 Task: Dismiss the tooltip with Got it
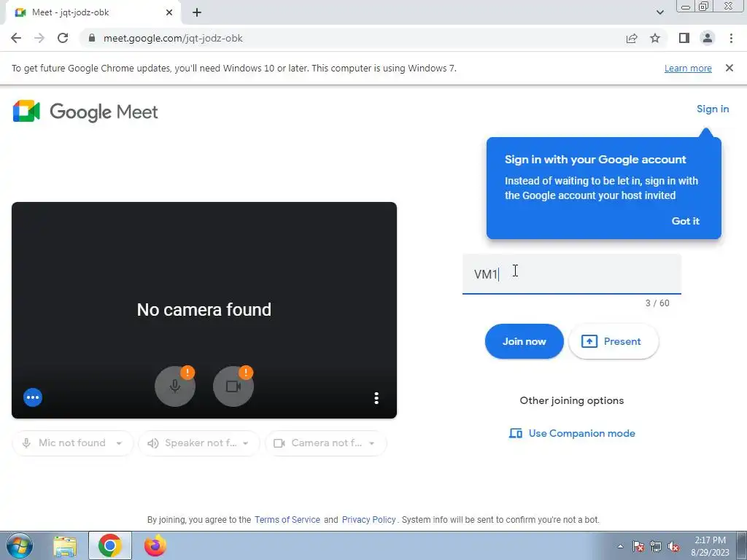685,221
